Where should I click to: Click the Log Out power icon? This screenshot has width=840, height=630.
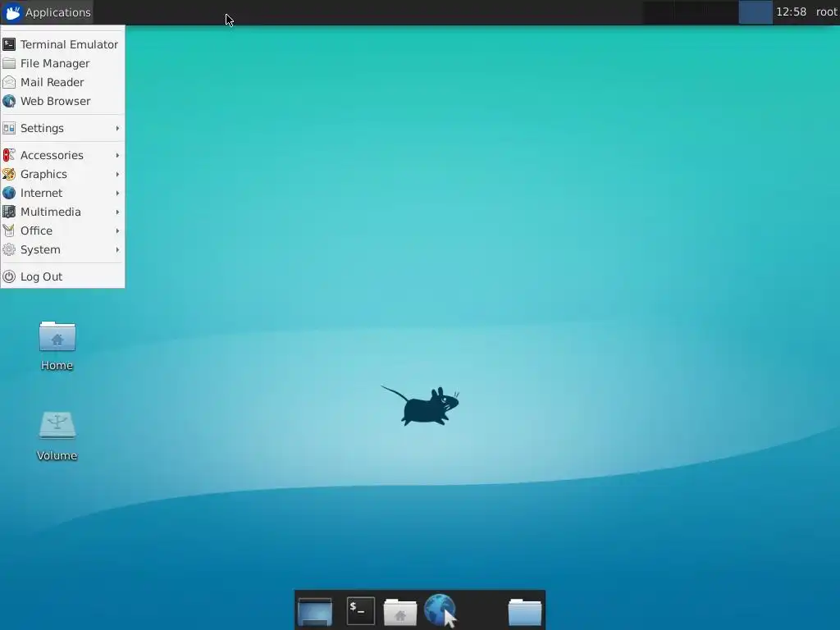[x=9, y=276]
